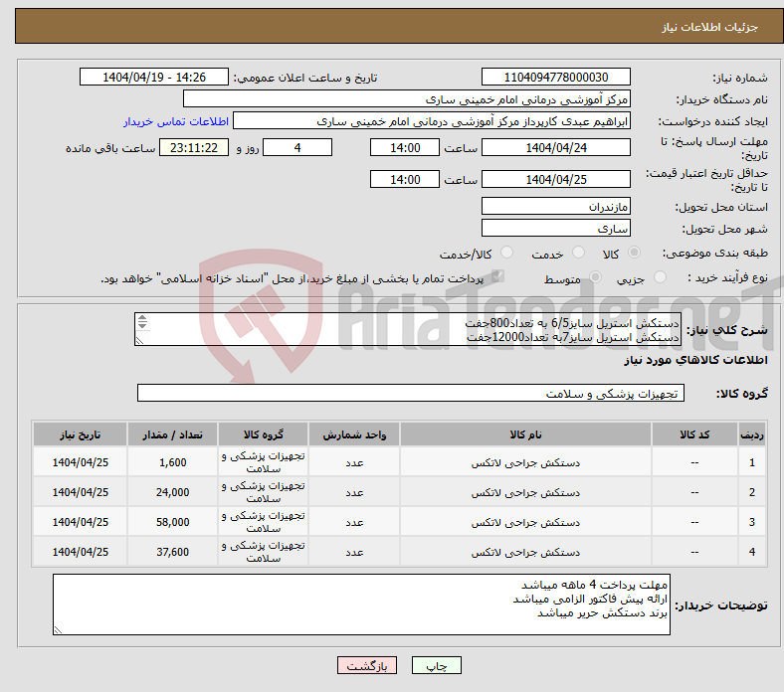
Task: Select the جزیی purchase type radio
Action: [x=660, y=276]
